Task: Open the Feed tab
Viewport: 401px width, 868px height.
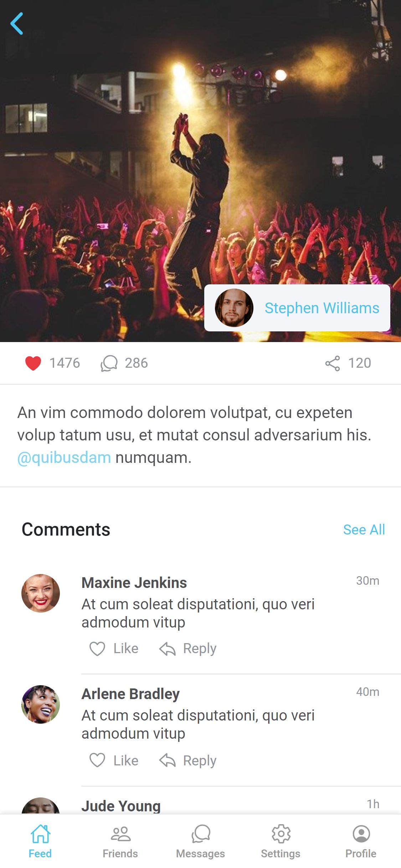Action: click(40, 841)
